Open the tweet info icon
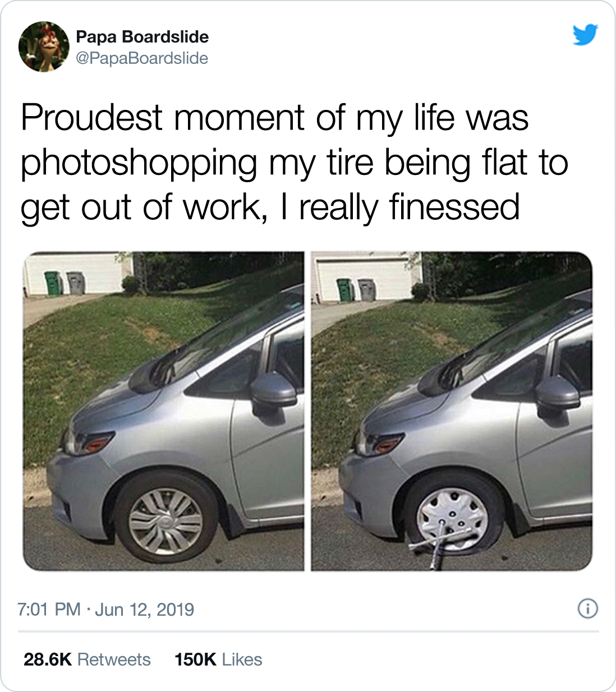616x692 pixels. (587, 608)
